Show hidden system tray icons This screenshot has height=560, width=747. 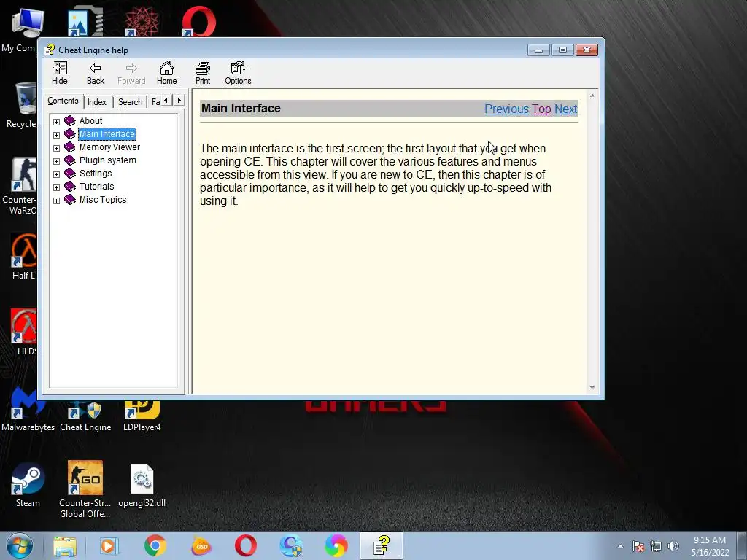coord(620,546)
